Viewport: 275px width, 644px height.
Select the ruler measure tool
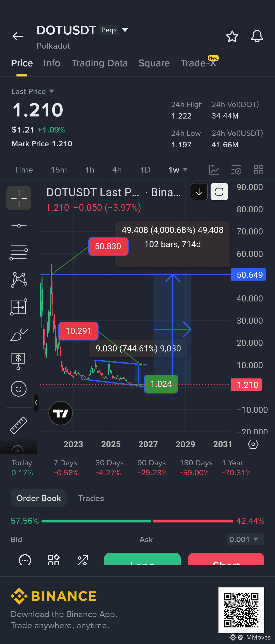(x=19, y=425)
